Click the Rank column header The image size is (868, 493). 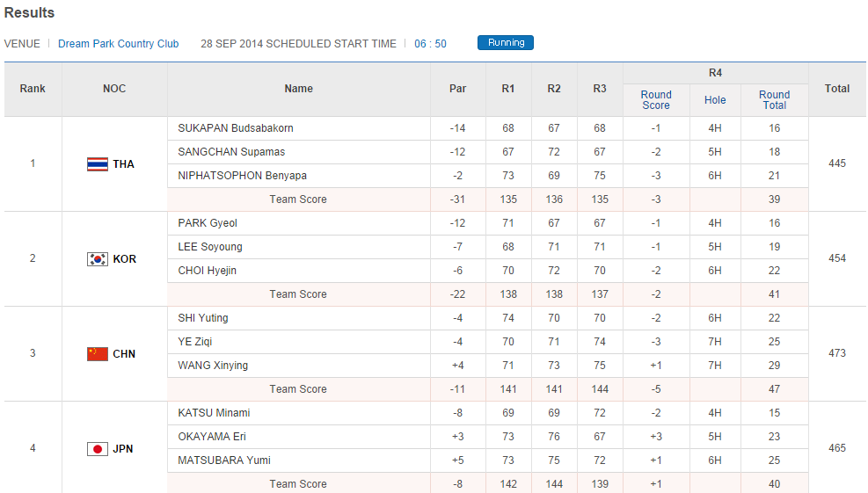(x=33, y=89)
